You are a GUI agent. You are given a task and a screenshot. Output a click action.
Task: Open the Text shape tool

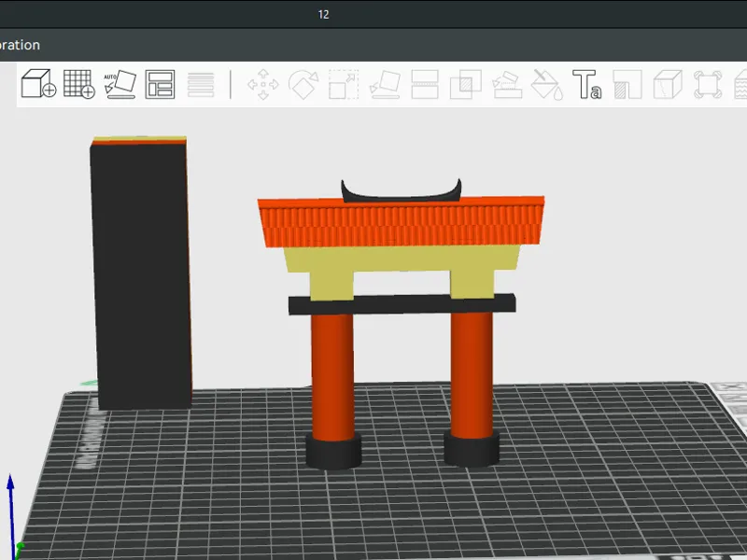[x=587, y=84]
